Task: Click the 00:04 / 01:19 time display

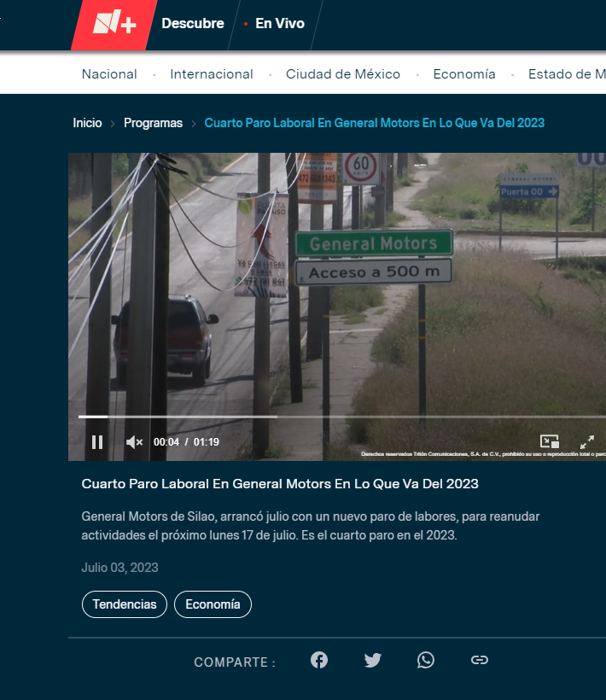Action: tap(187, 442)
